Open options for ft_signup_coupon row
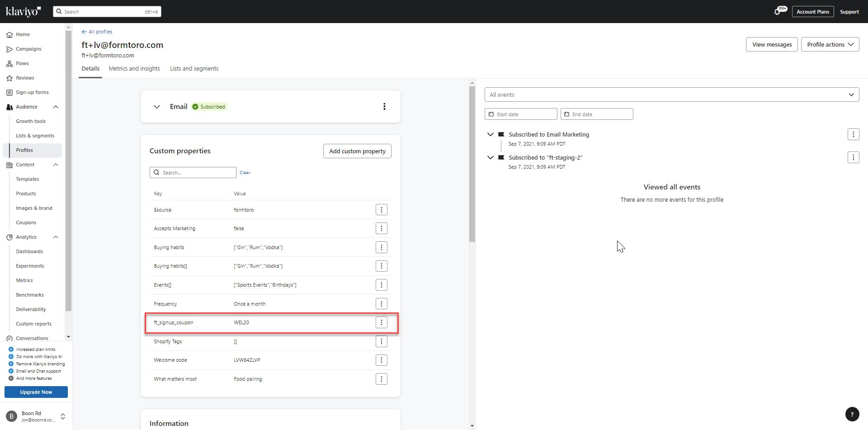Screen dimensions: 868x430 point(382,322)
